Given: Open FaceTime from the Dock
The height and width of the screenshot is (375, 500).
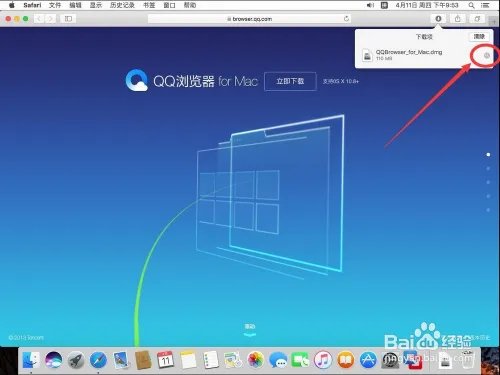Looking at the screenshot, I should pos(301,360).
